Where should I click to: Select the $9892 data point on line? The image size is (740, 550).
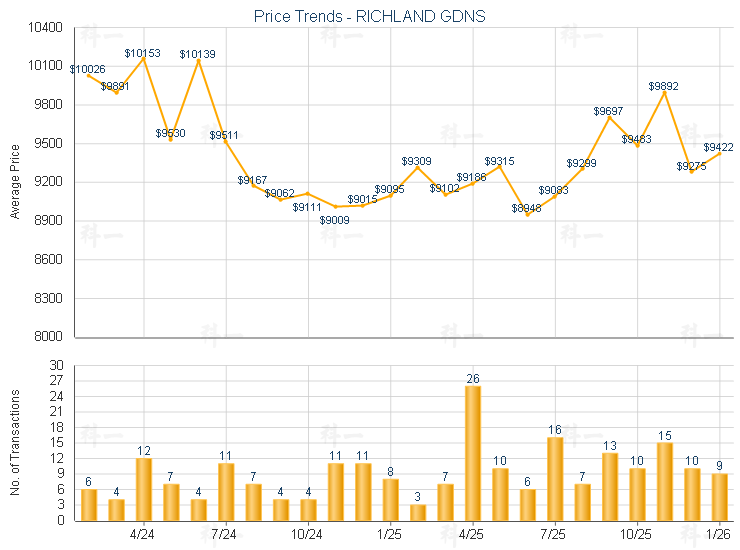click(664, 92)
